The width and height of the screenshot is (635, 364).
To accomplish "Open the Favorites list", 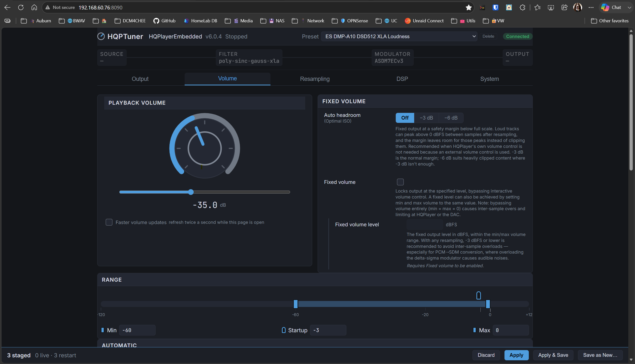I will tap(537, 7).
